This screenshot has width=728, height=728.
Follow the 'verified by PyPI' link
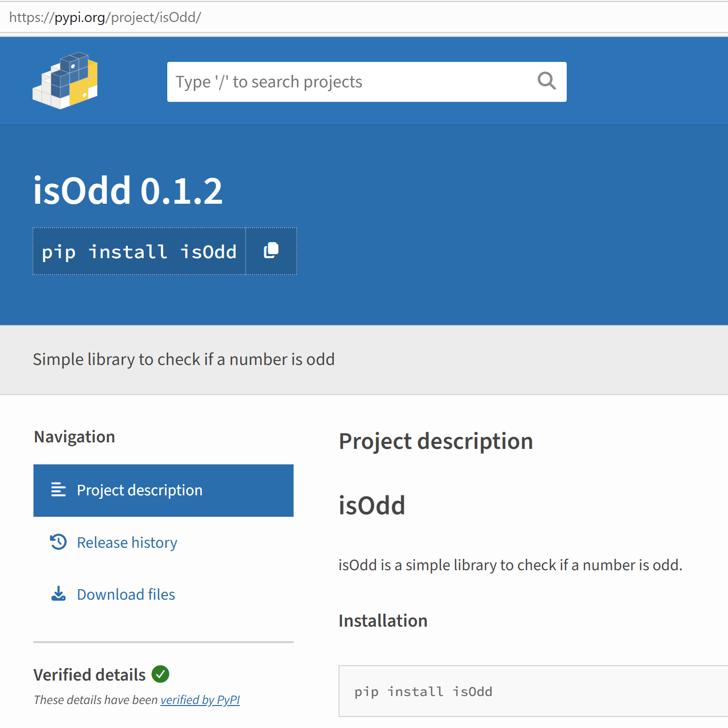[200, 700]
